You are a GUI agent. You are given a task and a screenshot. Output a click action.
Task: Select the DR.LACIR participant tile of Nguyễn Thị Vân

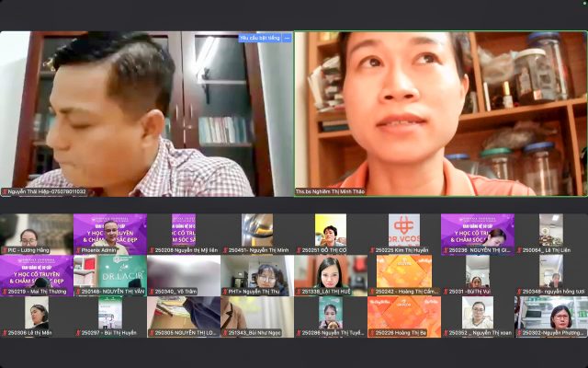click(x=109, y=271)
